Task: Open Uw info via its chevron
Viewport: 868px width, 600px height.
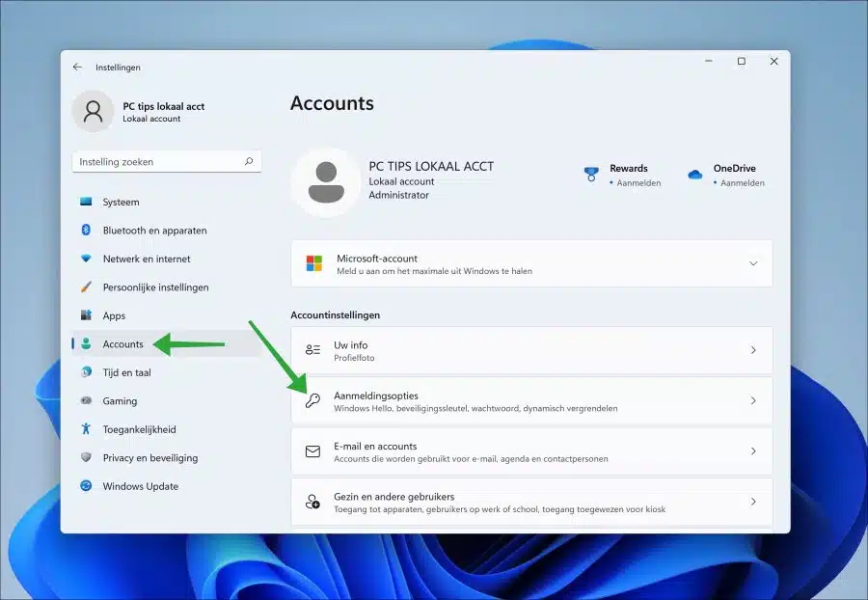Action: pyautogui.click(x=753, y=350)
